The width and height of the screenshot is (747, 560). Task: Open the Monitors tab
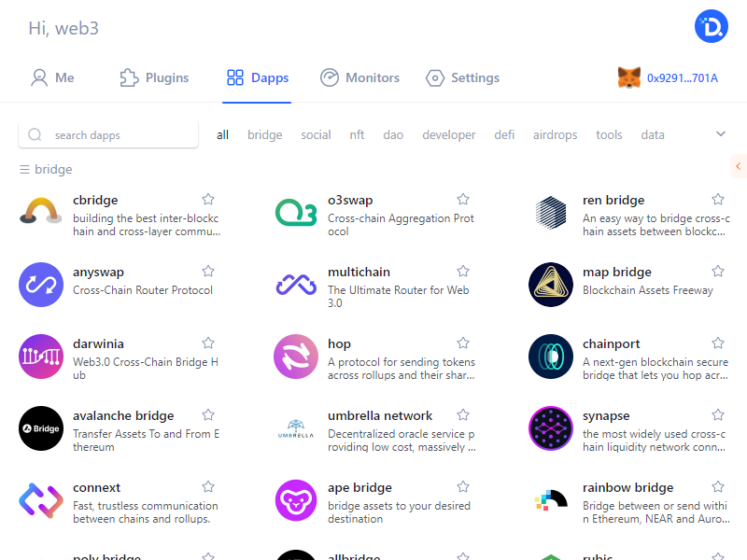[359, 77]
